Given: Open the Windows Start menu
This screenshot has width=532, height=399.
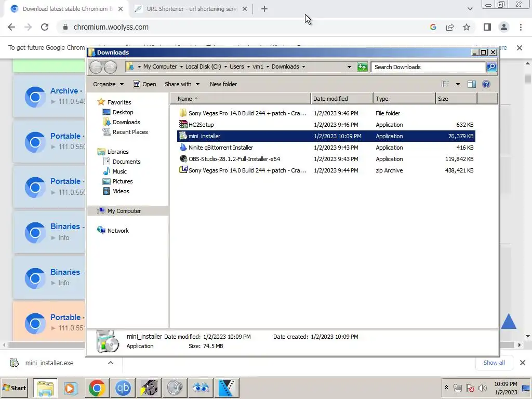Looking at the screenshot, I should coord(14,388).
